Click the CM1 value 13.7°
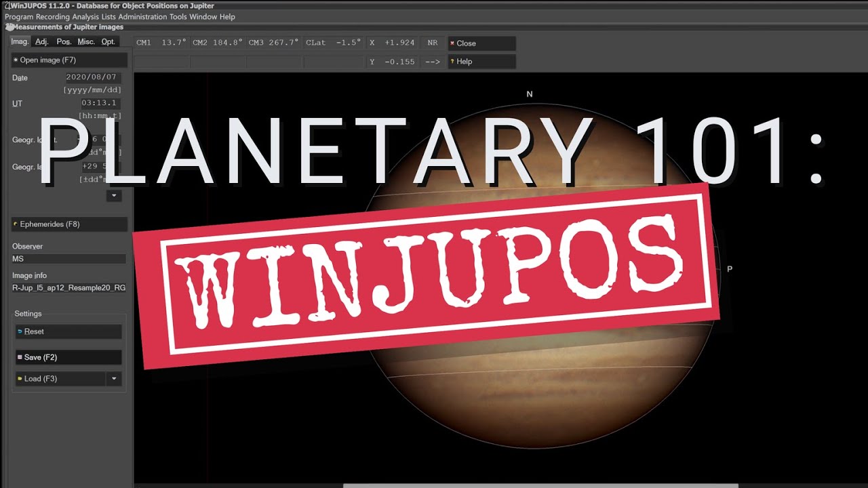 174,43
